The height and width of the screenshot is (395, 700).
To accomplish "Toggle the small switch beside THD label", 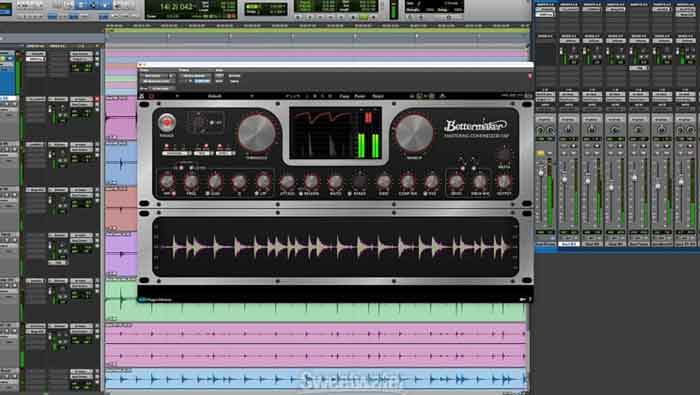I will pos(425,194).
